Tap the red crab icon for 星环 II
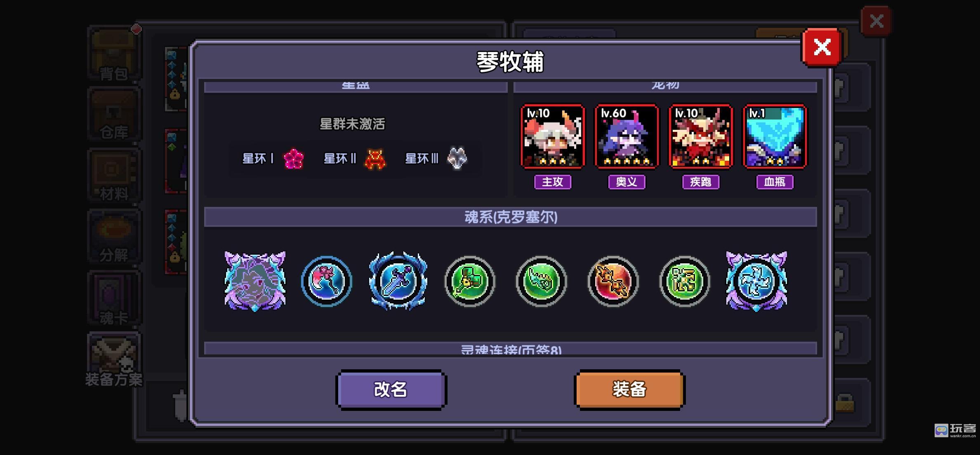Screen dimensions: 980x455 pyautogui.click(x=375, y=159)
